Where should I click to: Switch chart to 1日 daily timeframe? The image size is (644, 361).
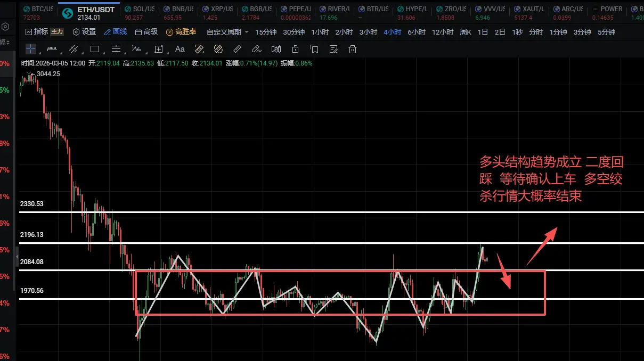(483, 32)
